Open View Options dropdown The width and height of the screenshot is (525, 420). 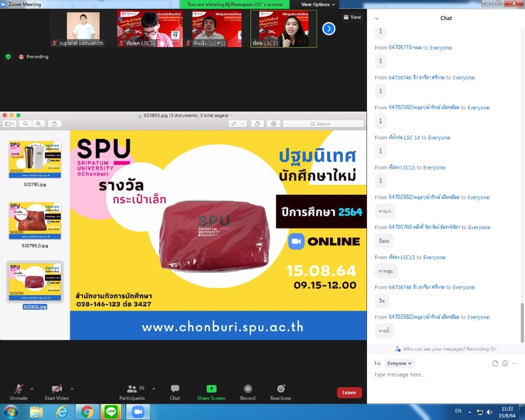[318, 4]
